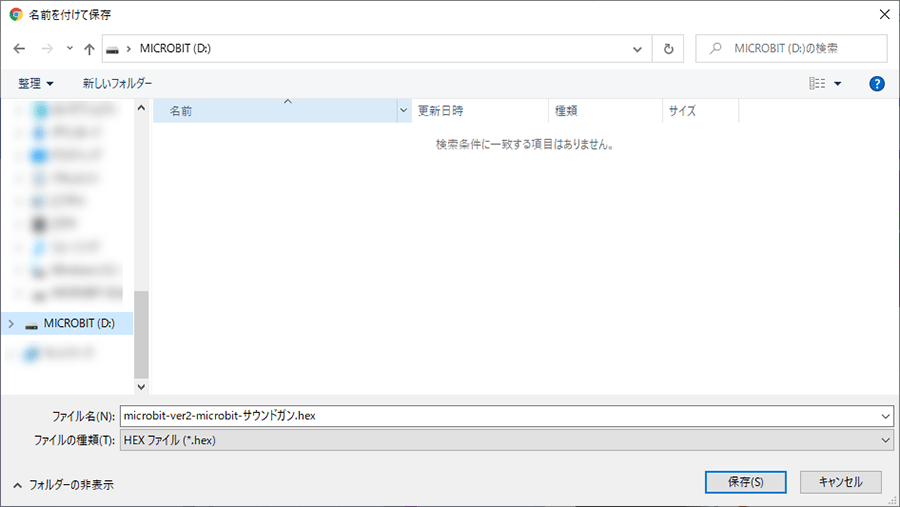Open the 整理 menu

click(x=36, y=84)
